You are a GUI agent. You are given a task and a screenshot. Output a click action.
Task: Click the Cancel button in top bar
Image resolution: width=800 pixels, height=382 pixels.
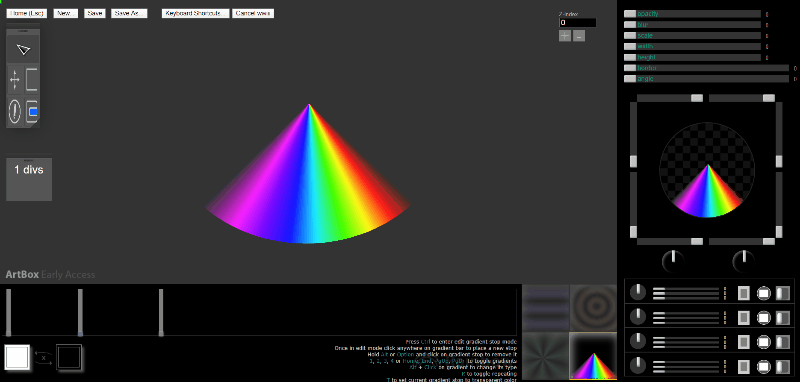[253, 13]
